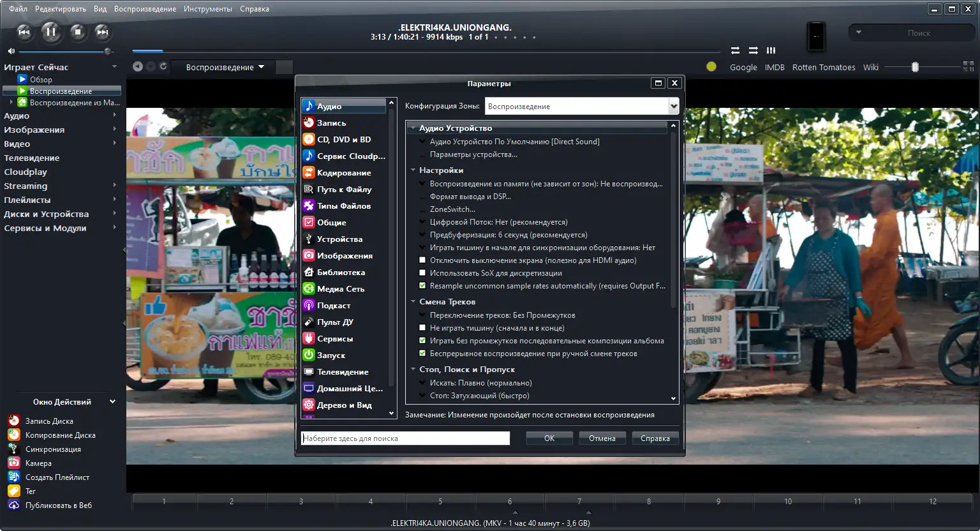Expand Аудио tree item in sidebar
The image size is (980, 531).
pyautogui.click(x=115, y=116)
